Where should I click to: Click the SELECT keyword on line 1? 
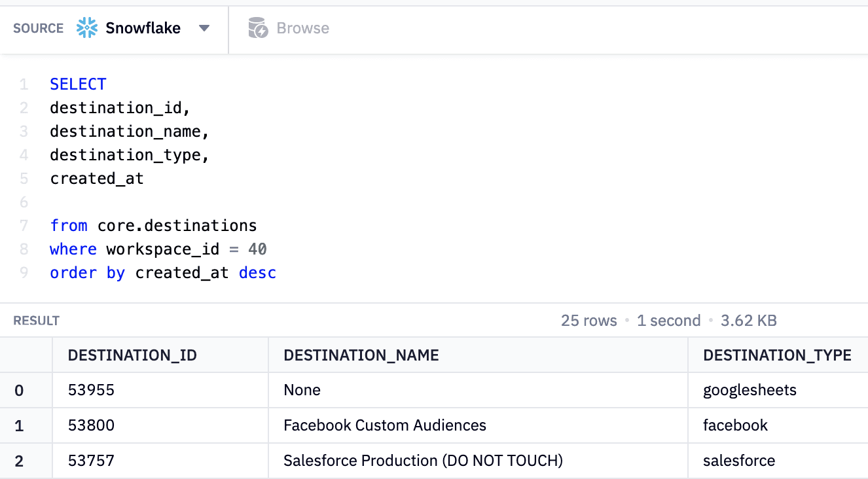pos(78,84)
